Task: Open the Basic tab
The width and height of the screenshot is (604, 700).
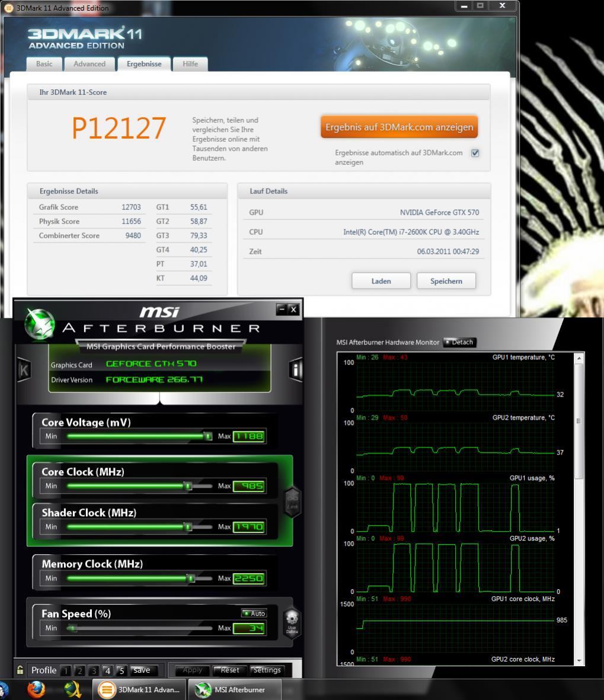Action: click(44, 64)
